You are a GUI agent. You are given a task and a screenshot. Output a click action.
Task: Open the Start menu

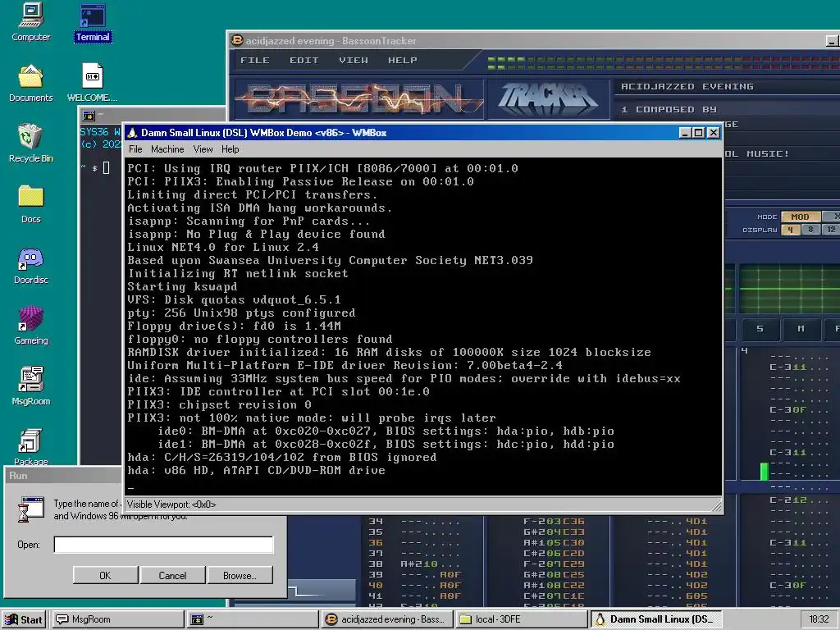[24, 619]
